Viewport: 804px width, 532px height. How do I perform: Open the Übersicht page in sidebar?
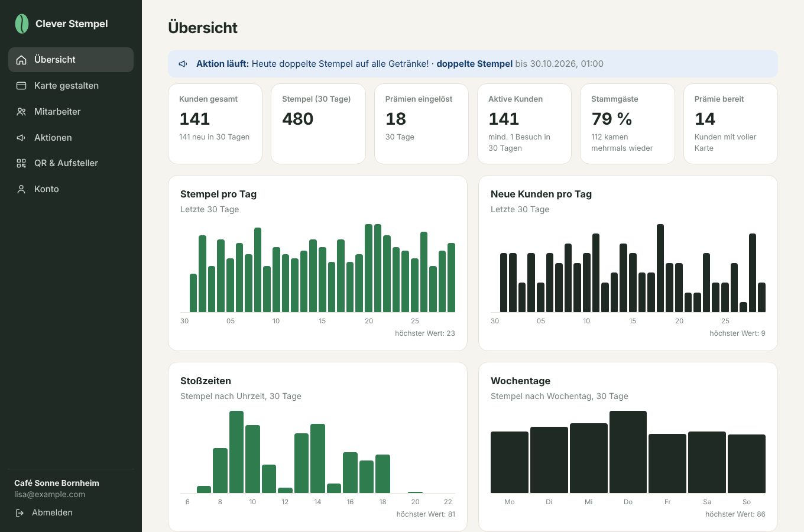point(71,60)
